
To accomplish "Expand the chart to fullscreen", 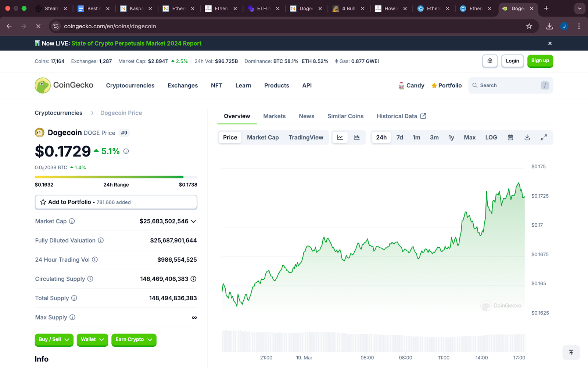I will click(544, 137).
